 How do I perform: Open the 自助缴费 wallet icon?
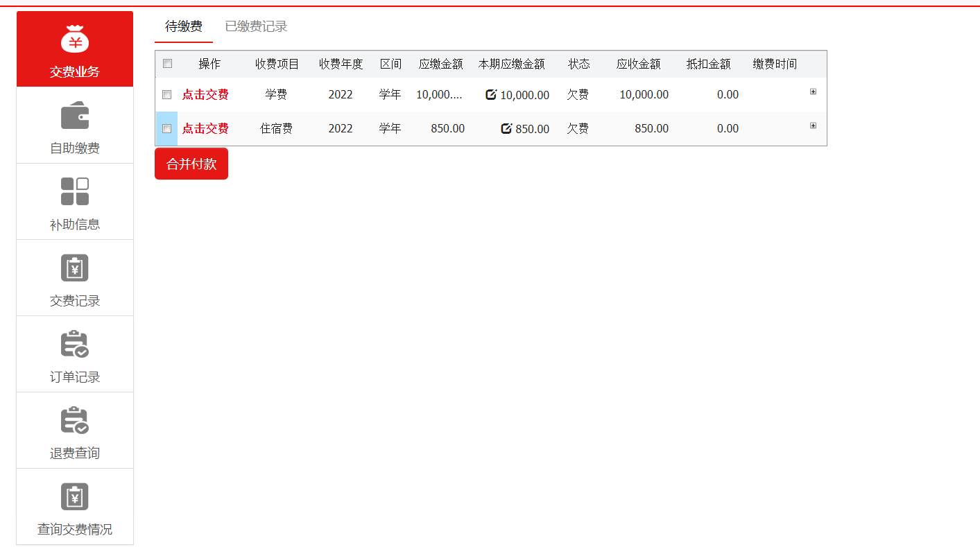(75, 116)
